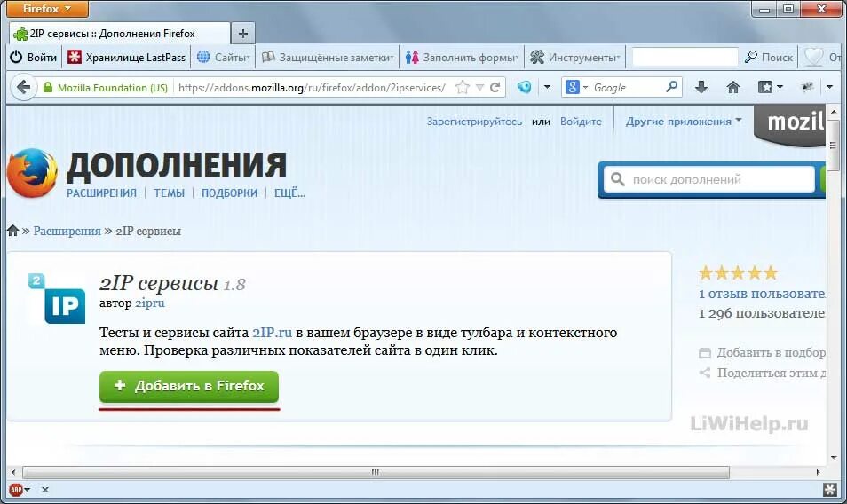Go back with the arrow button
This screenshot has width=847, height=504.
pos(23,87)
